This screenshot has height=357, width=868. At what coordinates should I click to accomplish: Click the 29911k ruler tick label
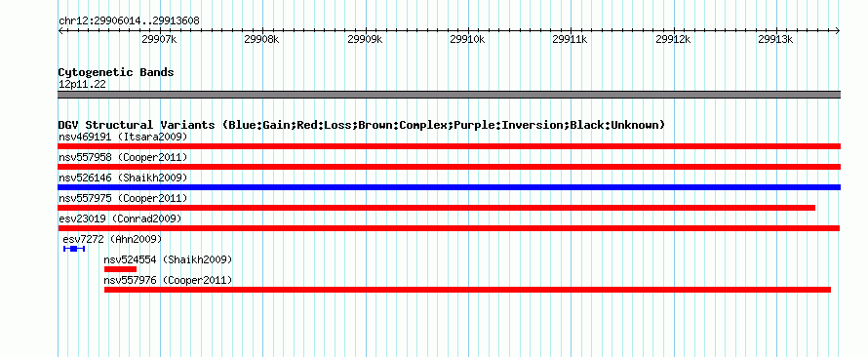pyautogui.click(x=571, y=39)
